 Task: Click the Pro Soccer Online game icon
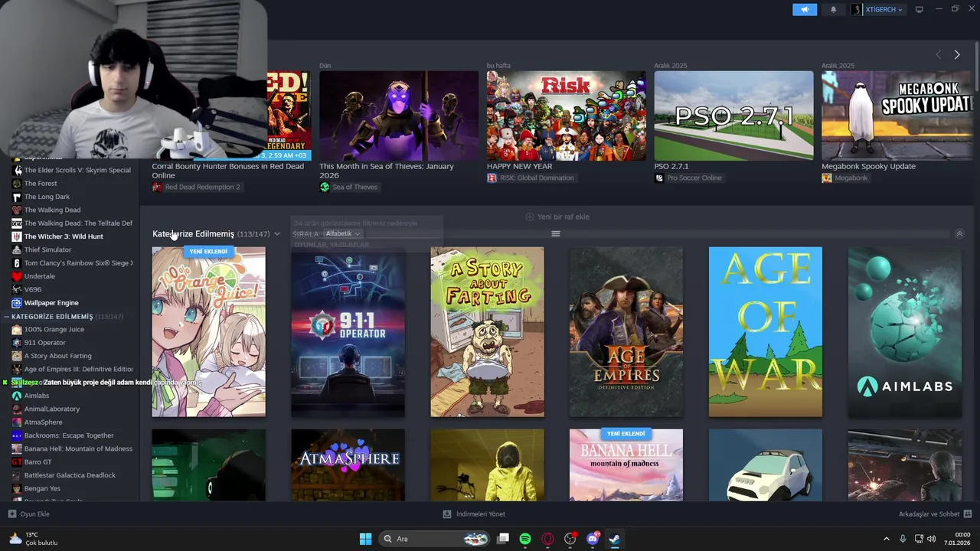tap(659, 178)
